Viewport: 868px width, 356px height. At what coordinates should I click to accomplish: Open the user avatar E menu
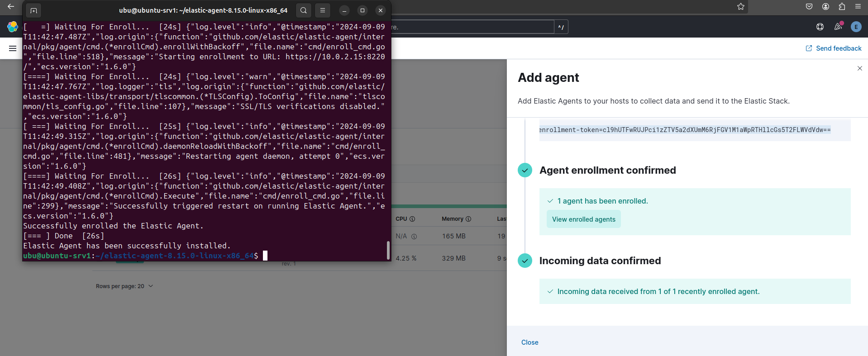click(x=856, y=27)
